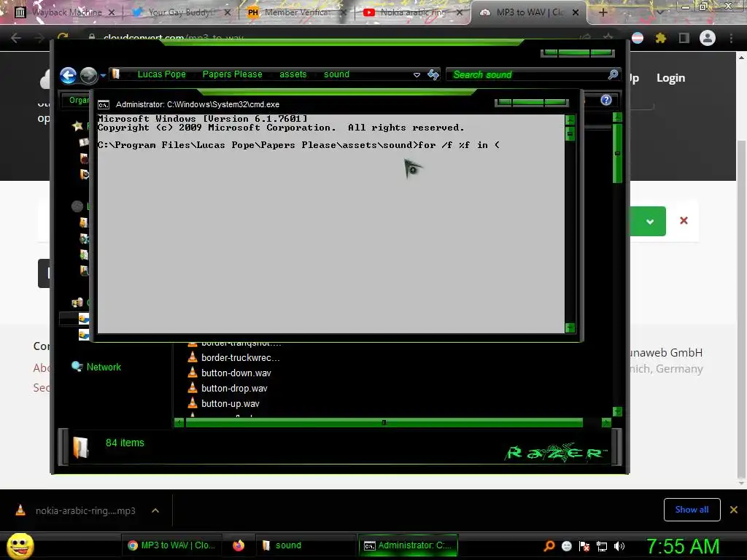Open Chrome profile avatar
This screenshot has height=560, width=747.
708,38
